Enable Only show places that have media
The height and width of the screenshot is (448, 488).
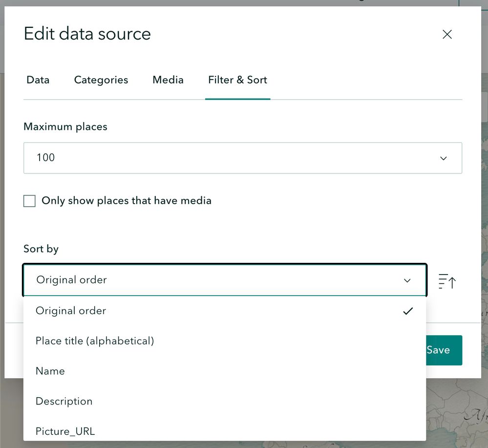(30, 201)
